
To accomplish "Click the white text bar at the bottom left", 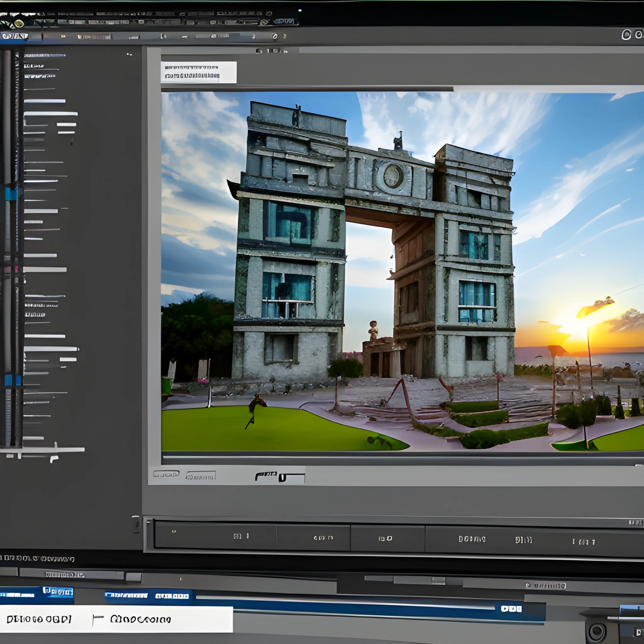I will point(116,619).
